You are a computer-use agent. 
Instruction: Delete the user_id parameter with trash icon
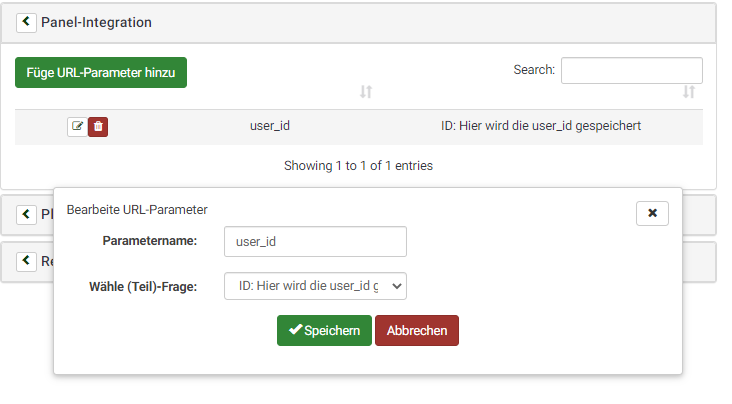coord(98,127)
